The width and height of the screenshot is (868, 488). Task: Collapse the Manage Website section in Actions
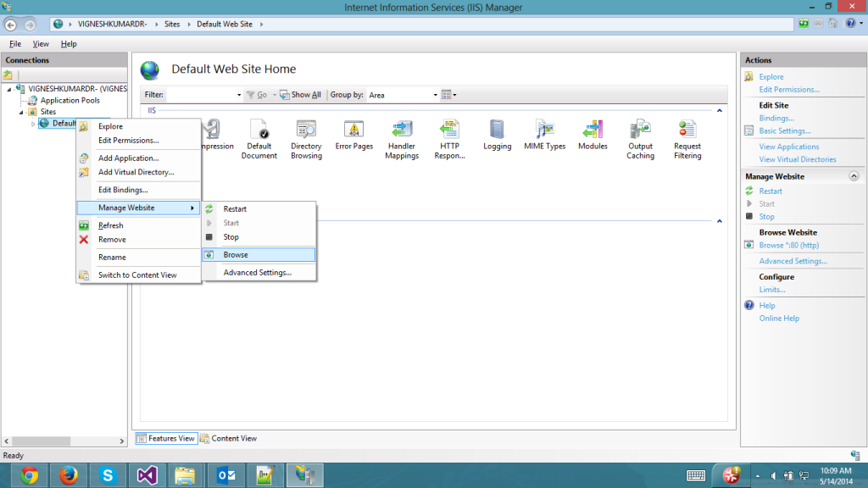[854, 176]
